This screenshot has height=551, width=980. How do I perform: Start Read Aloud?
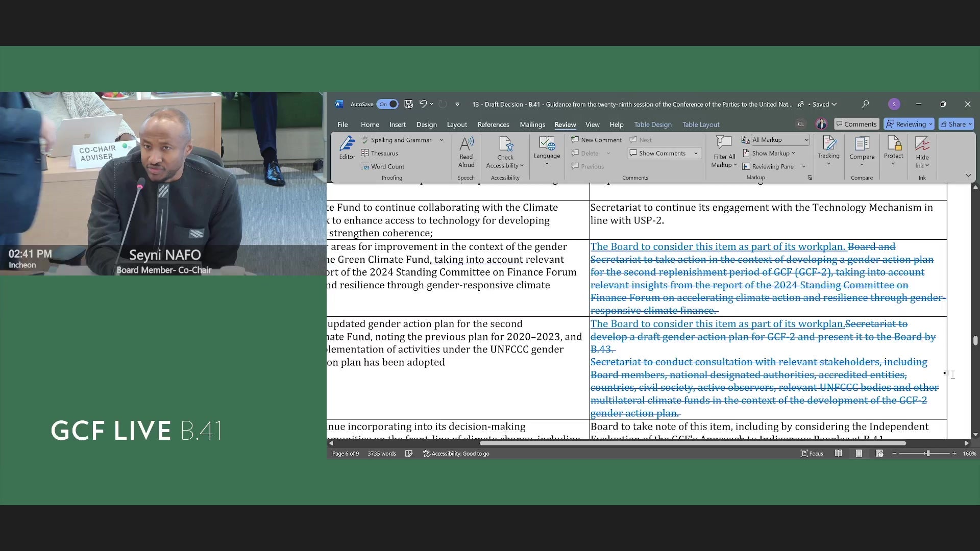466,152
